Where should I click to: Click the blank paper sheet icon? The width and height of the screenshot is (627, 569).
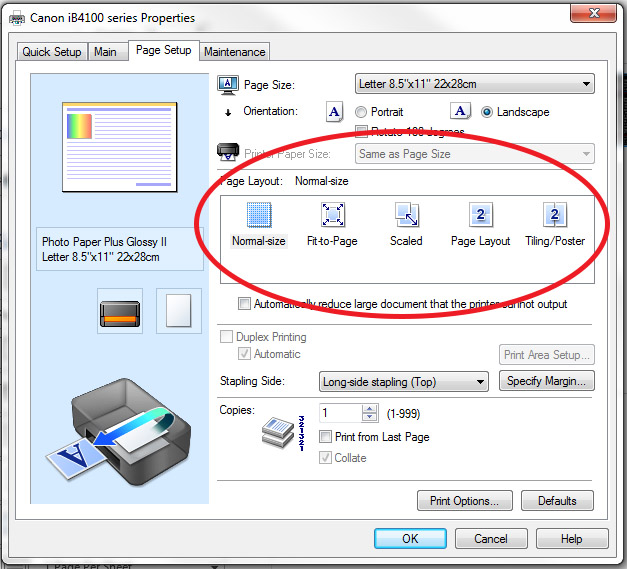point(176,310)
